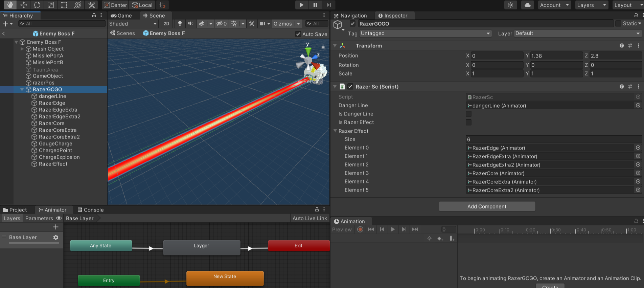Switch to Animator Parameters tab

pyautogui.click(x=39, y=218)
